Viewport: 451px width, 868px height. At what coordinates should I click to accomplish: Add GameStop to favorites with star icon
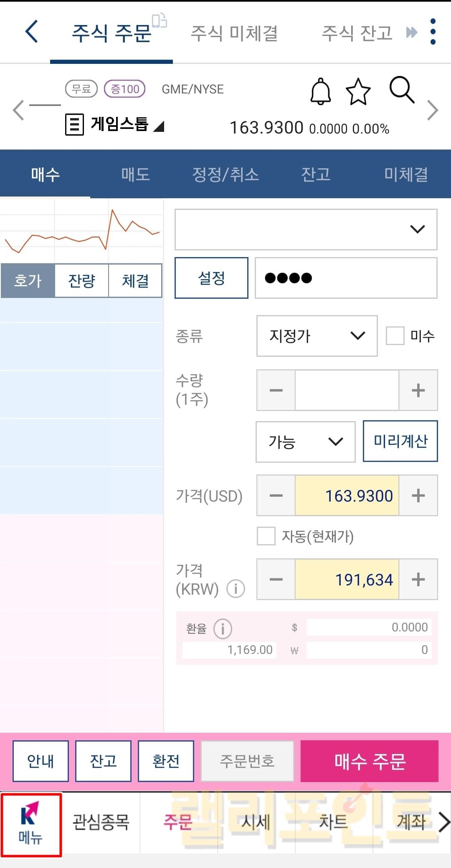(x=358, y=91)
